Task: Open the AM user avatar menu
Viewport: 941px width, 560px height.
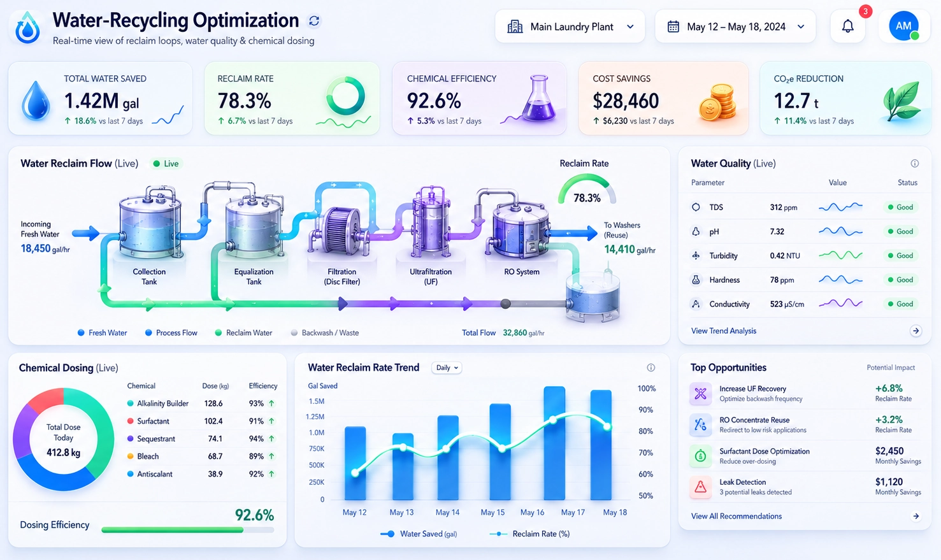Action: pos(903,26)
